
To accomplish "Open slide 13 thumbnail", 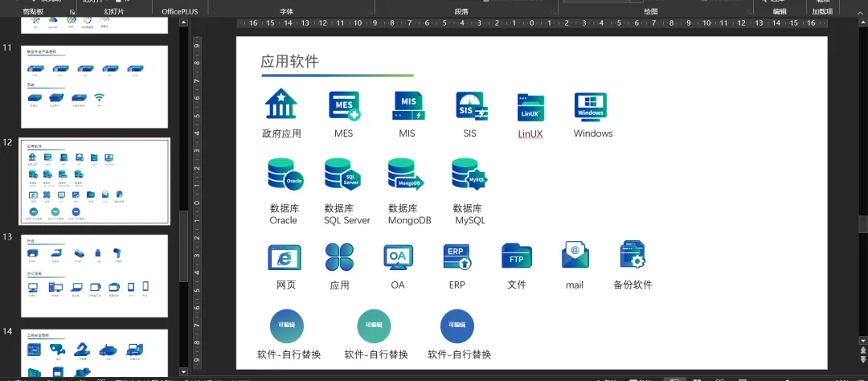I will [x=95, y=276].
